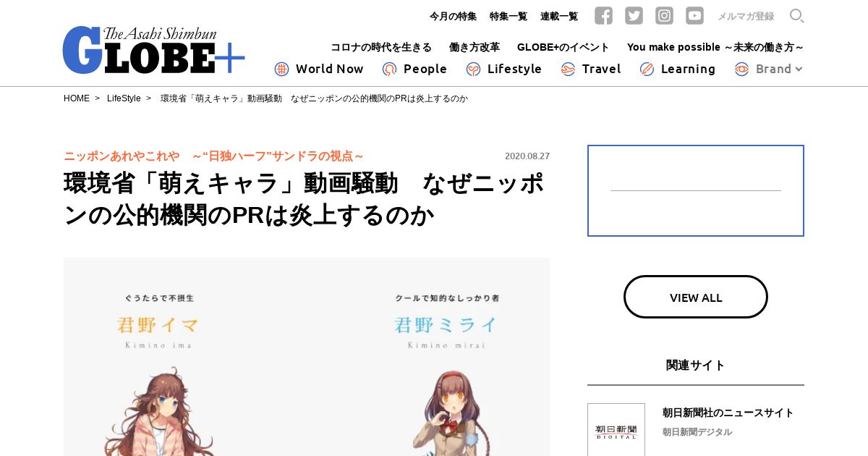
Task: Go to LifeStyle breadcrumb
Action: click(124, 98)
